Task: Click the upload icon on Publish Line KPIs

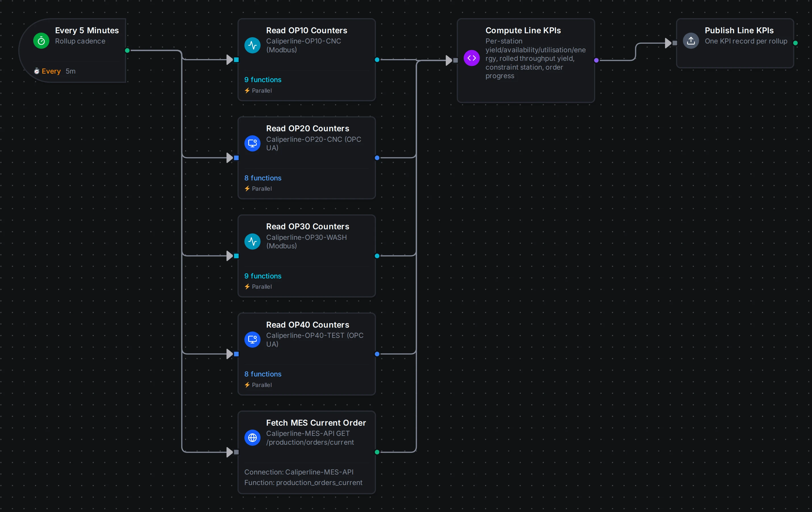Action: click(691, 41)
